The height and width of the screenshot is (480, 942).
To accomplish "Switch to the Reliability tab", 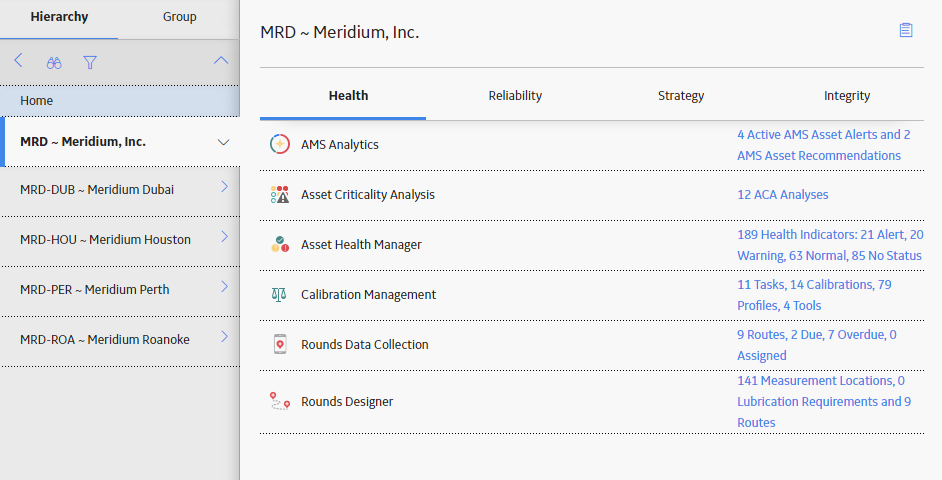I will click(x=515, y=96).
